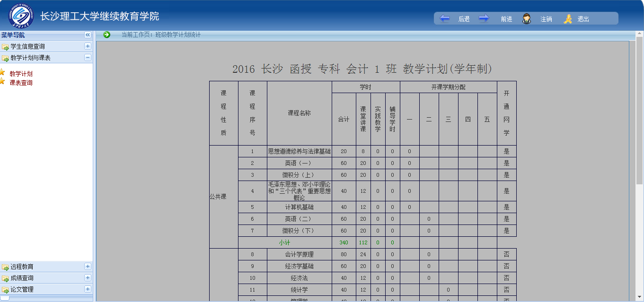Click the sidebar horizontal scrollbar thumb

pyautogui.click(x=5, y=298)
